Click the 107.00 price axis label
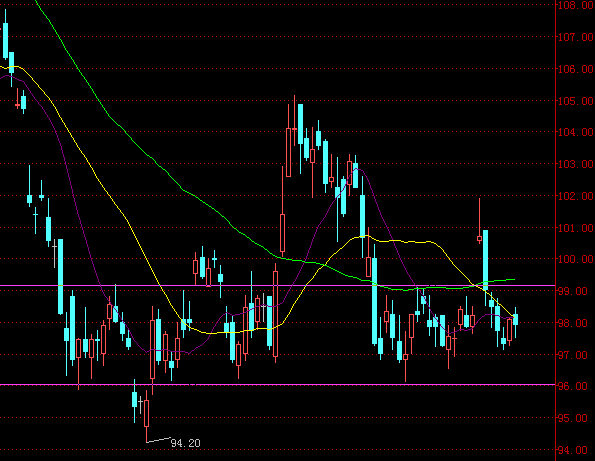Image resolution: width=595 pixels, height=461 pixels. 576,37
